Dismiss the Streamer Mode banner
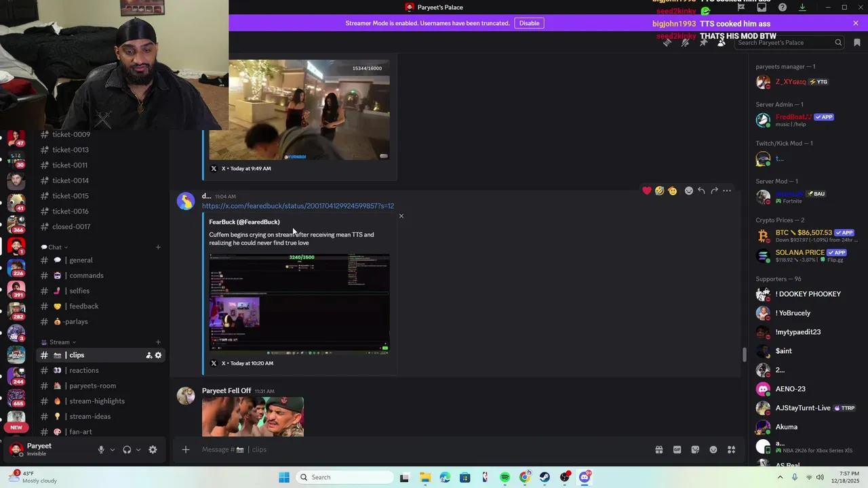The width and height of the screenshot is (868, 488). coord(856,23)
